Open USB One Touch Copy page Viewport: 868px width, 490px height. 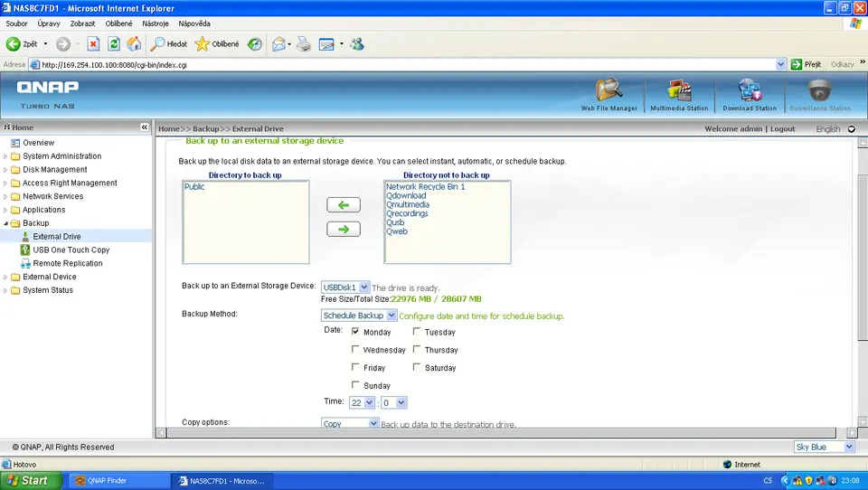pos(71,250)
